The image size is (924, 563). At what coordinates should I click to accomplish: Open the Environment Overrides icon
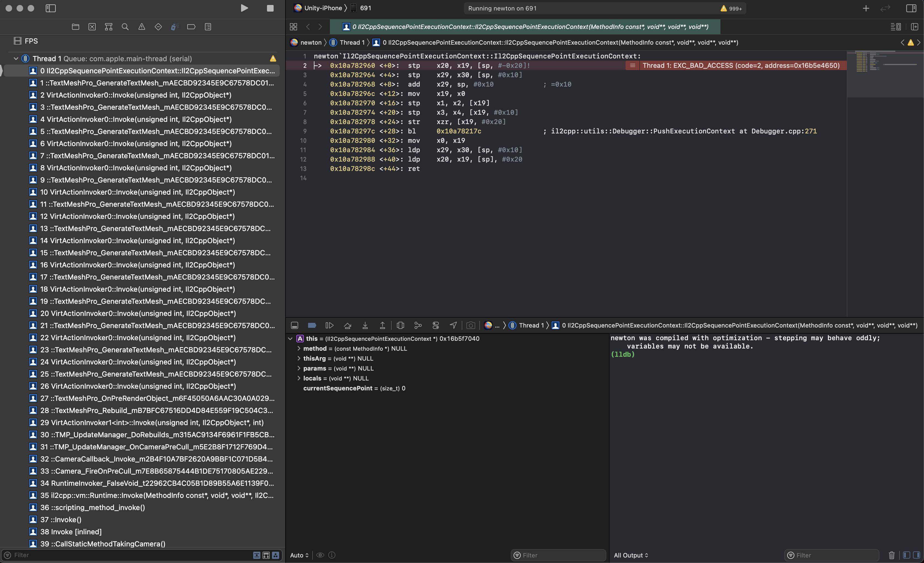(x=435, y=325)
